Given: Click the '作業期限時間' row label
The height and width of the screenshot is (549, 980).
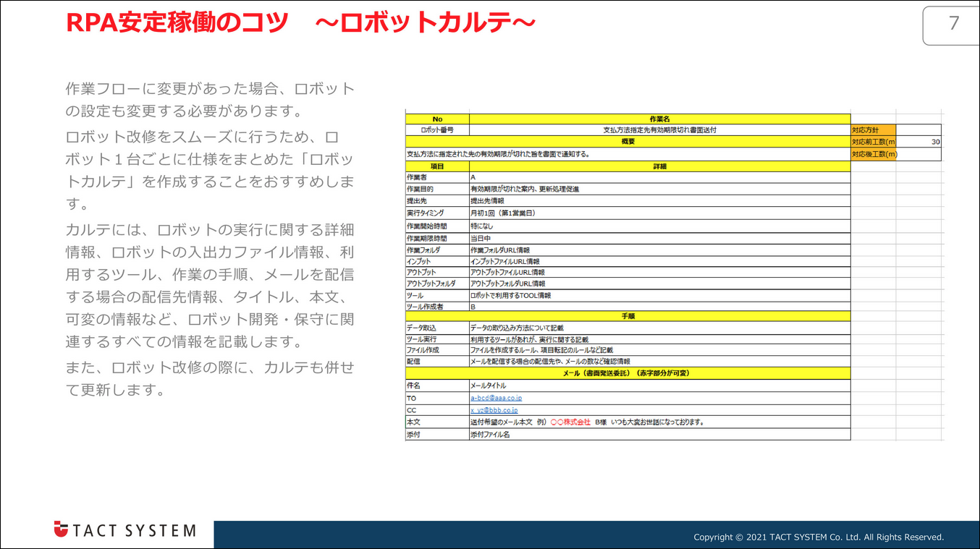Looking at the screenshot, I should pyautogui.click(x=437, y=238).
